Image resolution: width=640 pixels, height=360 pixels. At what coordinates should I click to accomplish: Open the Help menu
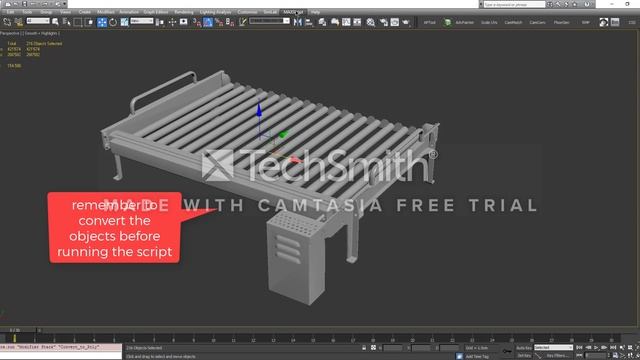click(315, 12)
